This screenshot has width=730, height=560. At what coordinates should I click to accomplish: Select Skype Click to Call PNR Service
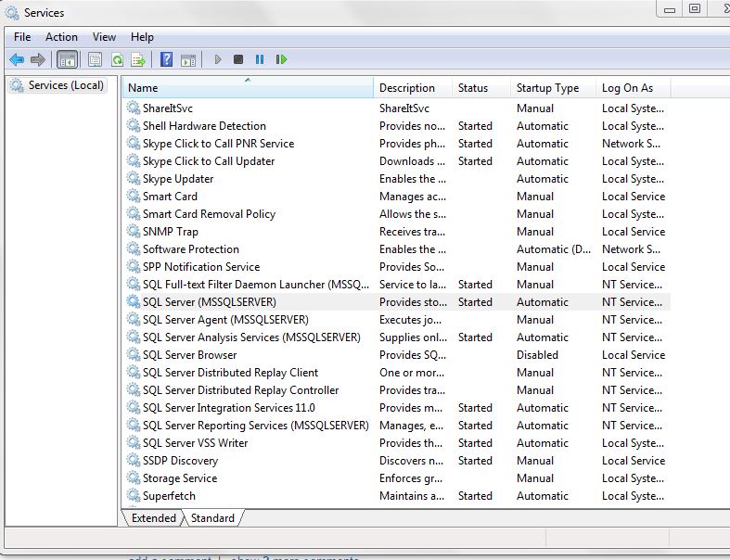[x=218, y=144]
